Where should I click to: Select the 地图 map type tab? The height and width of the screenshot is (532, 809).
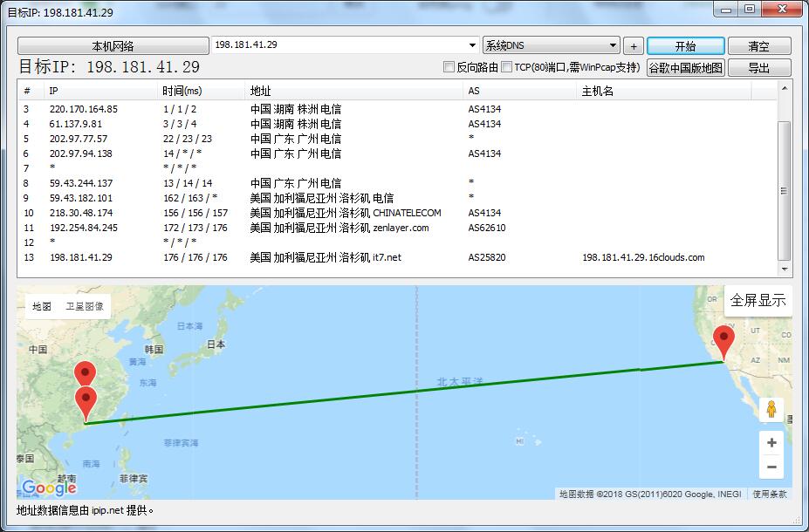pos(42,306)
